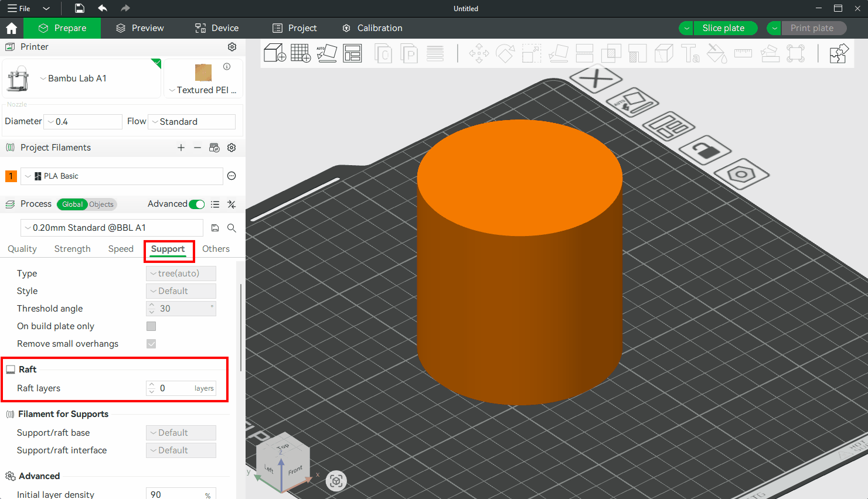Enable the On build plate only checkbox

151,326
